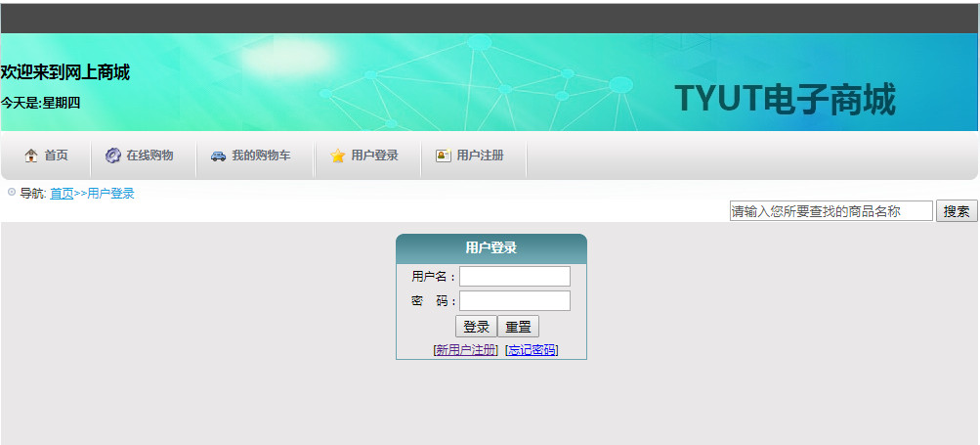Click the 用户登录 form header
This screenshot has height=445, width=980.
point(491,248)
